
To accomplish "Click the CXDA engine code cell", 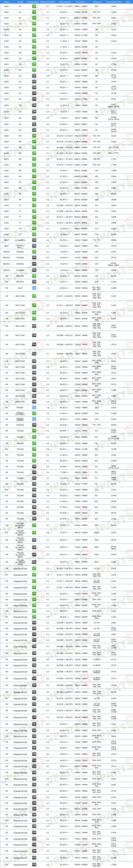I will tap(114, 532).
